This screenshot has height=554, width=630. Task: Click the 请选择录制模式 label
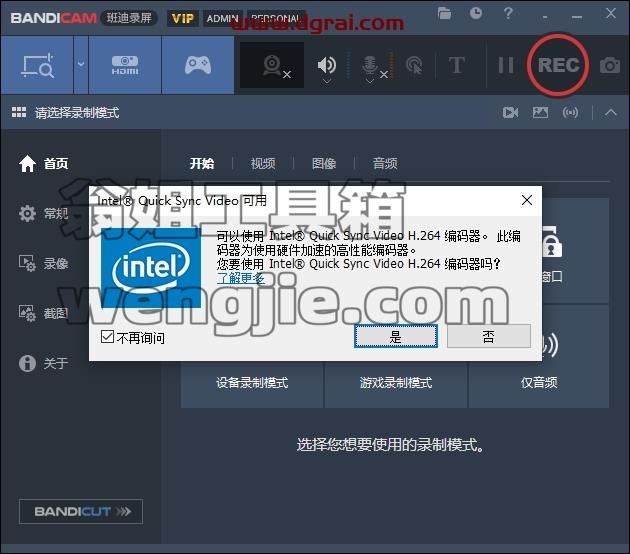tap(77, 113)
